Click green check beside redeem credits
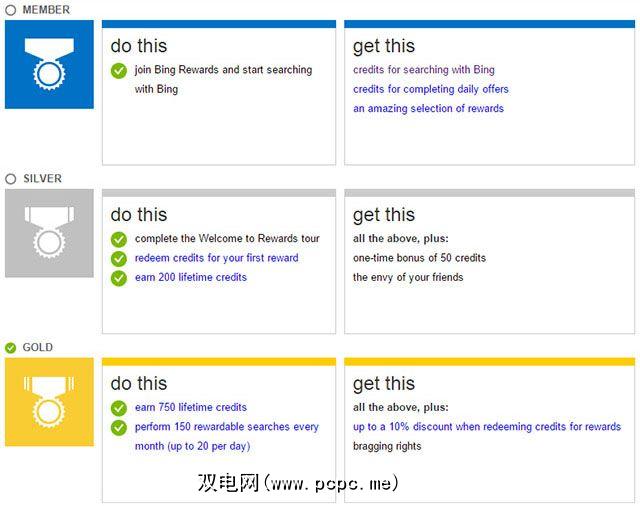640x506 pixels. click(119, 259)
